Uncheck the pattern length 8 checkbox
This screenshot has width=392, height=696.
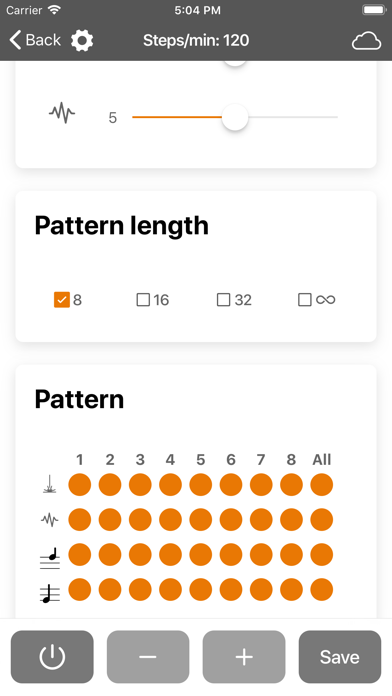click(62, 300)
